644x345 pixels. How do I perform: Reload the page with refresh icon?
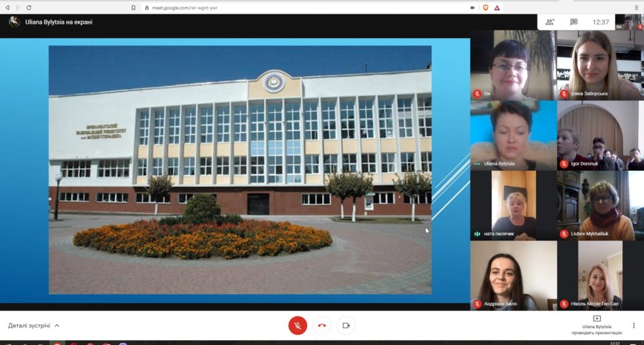click(28, 7)
